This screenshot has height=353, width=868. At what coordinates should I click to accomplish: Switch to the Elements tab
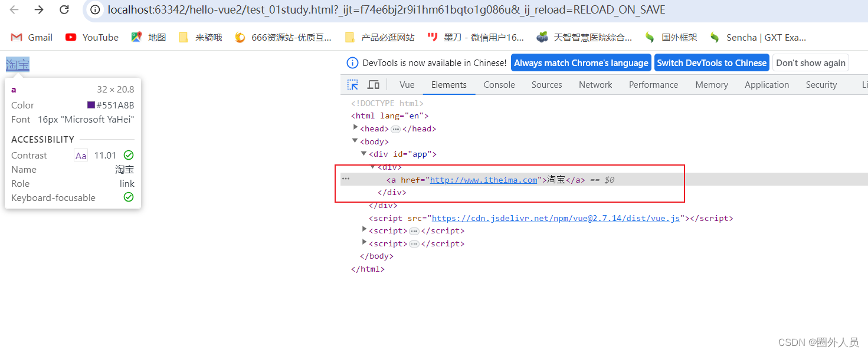[449, 85]
